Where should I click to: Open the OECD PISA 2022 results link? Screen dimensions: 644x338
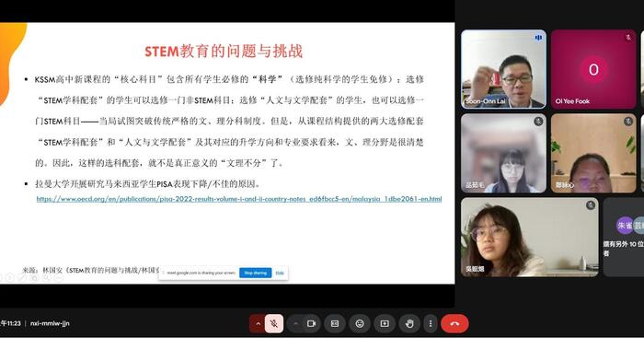coord(239,199)
